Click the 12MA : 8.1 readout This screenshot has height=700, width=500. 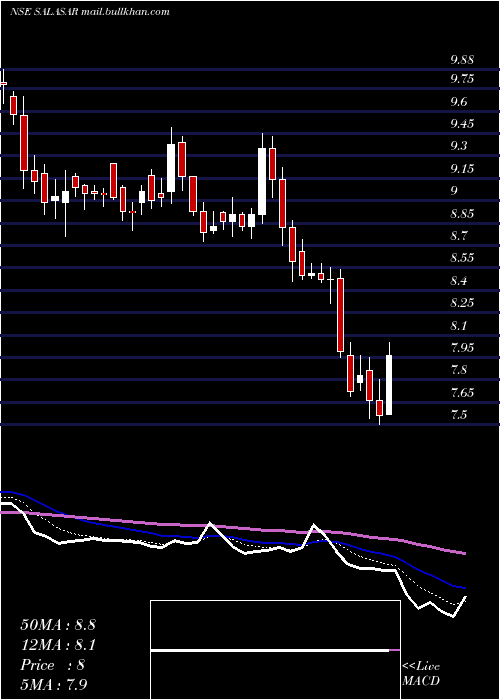(58, 645)
